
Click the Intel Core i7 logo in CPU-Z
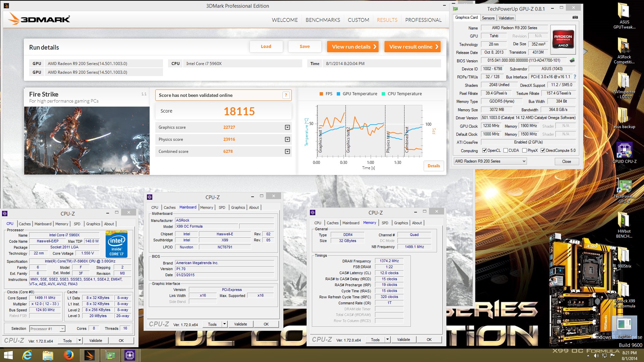[x=116, y=244]
